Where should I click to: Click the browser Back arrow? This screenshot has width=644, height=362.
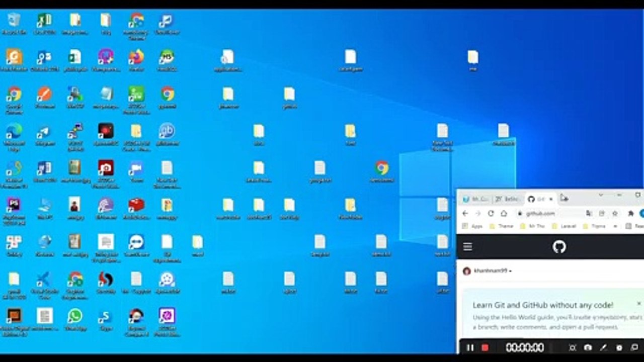coord(465,213)
